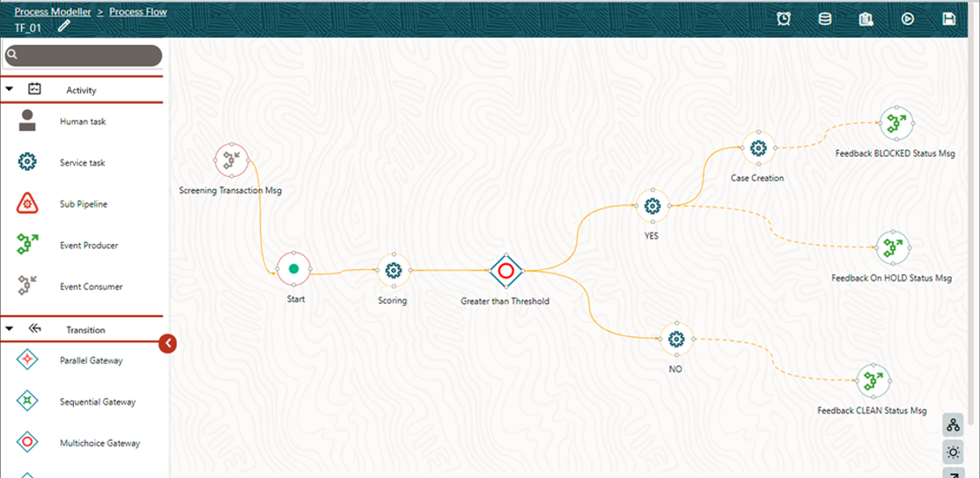Click the magnifier icon in search box
This screenshot has width=980, height=478.
(x=13, y=55)
